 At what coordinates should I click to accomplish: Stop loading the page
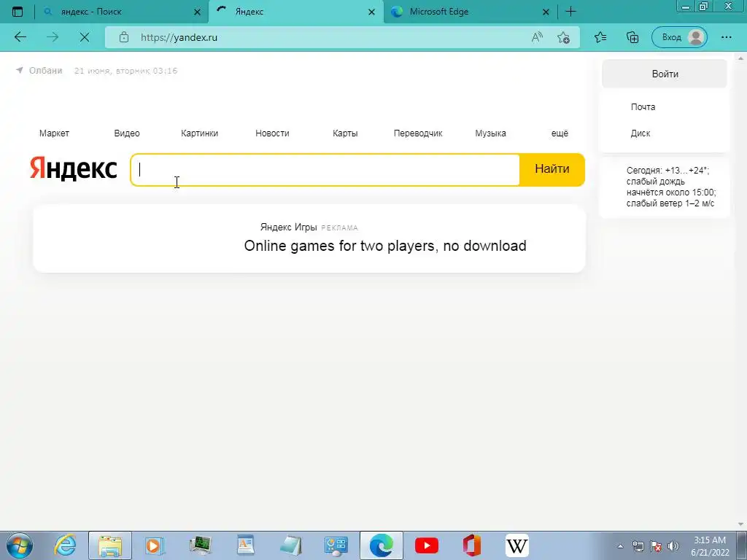(85, 37)
